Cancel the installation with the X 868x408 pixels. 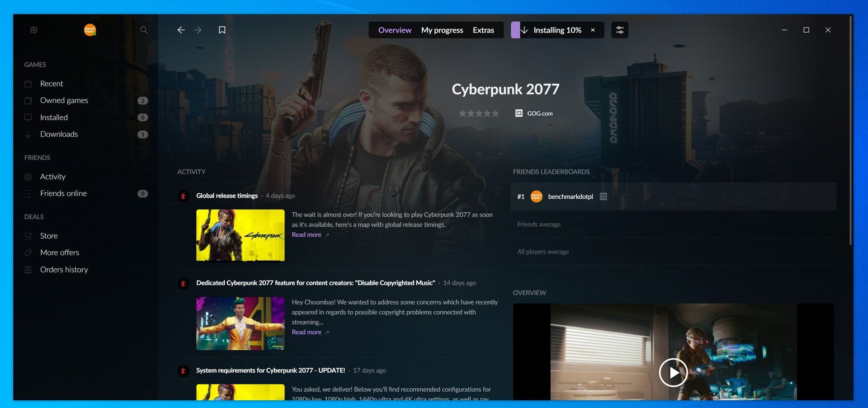click(x=593, y=30)
